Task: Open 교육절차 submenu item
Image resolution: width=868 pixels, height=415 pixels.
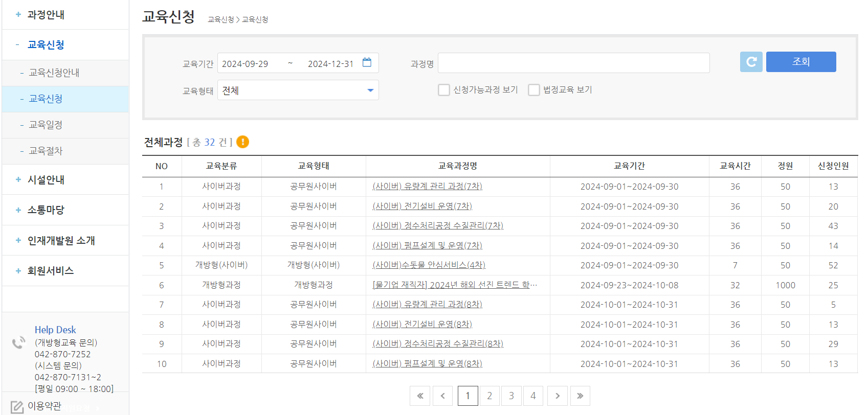Action: click(65, 151)
